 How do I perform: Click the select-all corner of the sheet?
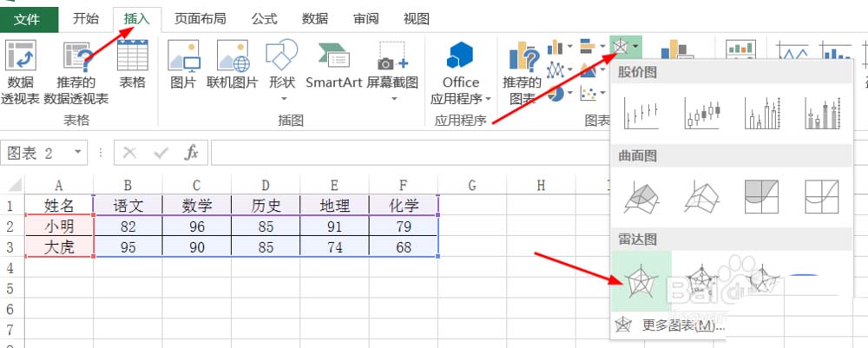point(12,185)
